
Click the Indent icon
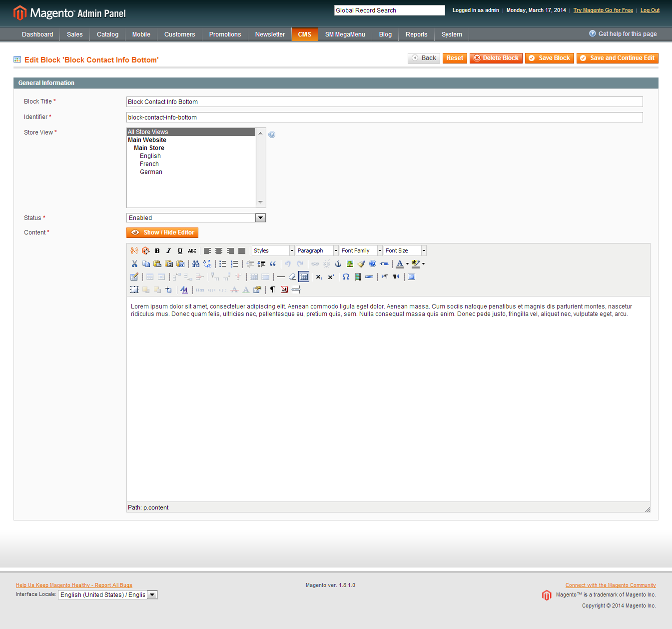click(261, 263)
